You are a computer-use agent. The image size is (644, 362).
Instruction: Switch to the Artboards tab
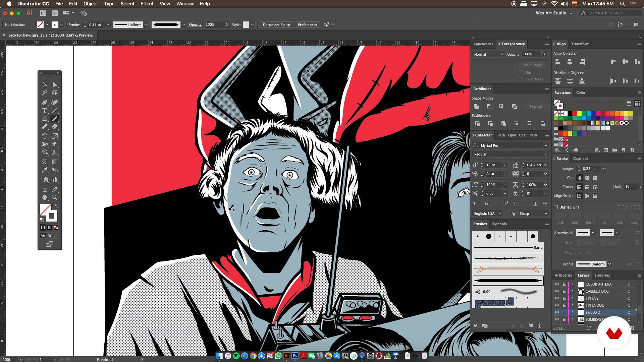(563, 275)
